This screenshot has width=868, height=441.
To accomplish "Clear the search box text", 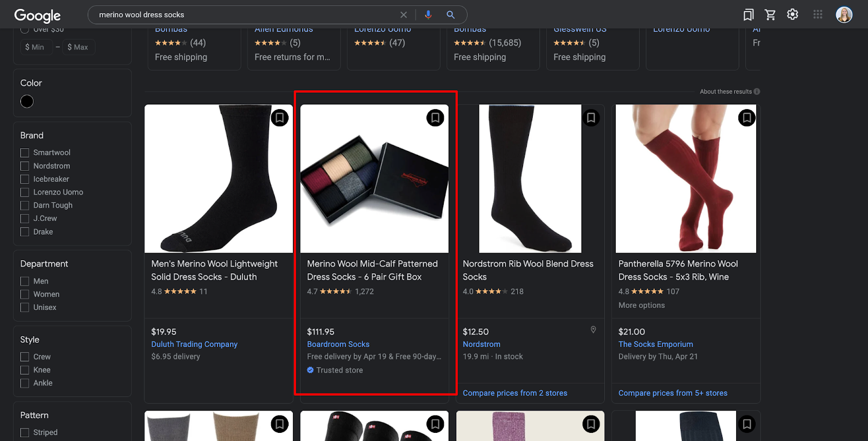I will coord(404,15).
